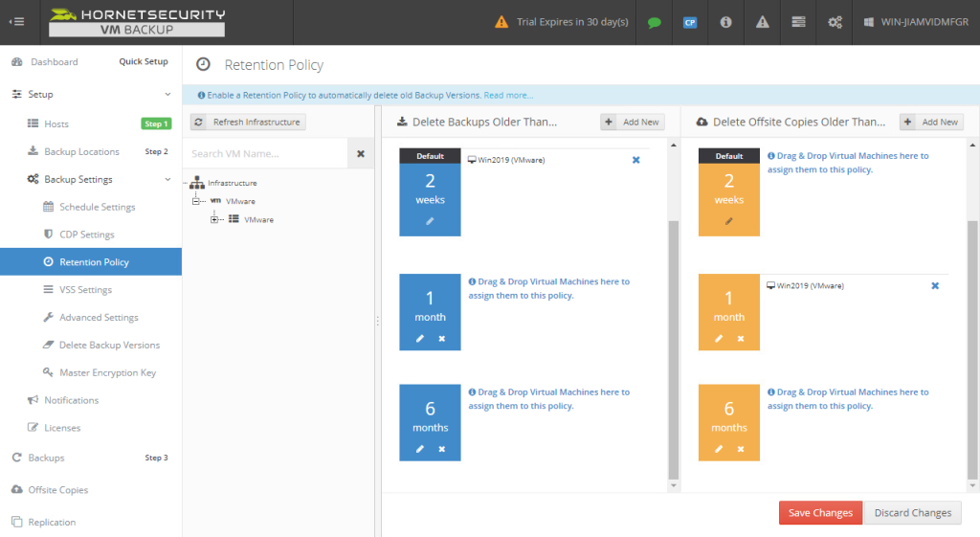
Task: Open the info circle icon in header
Action: (725, 22)
